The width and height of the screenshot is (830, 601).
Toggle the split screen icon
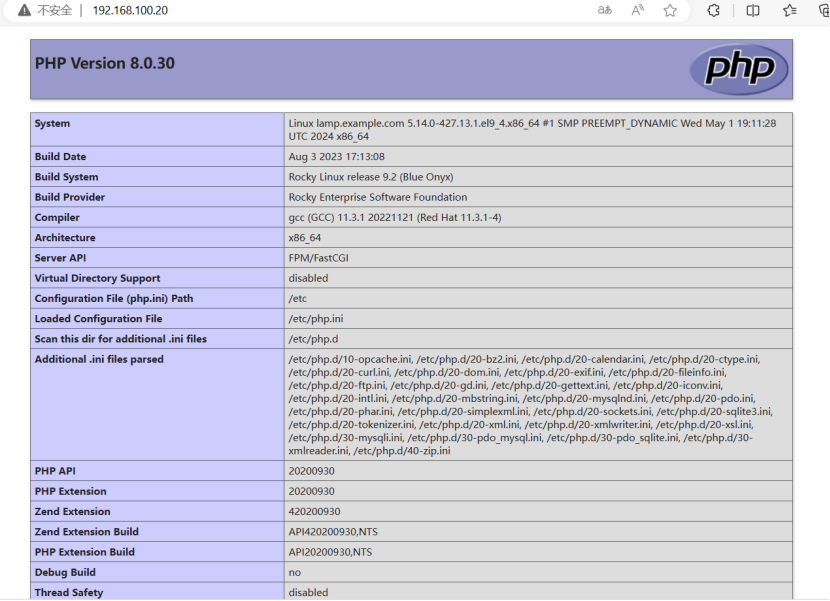point(753,10)
